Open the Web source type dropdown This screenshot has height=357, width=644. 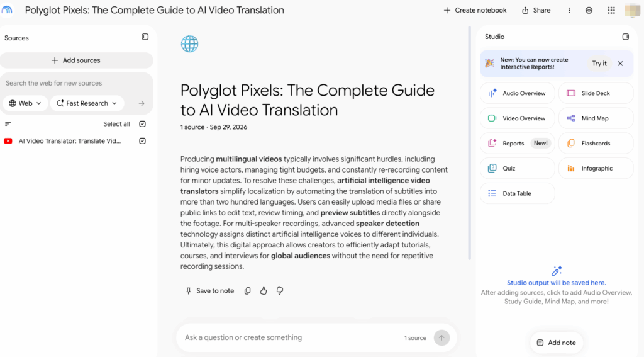(x=25, y=103)
